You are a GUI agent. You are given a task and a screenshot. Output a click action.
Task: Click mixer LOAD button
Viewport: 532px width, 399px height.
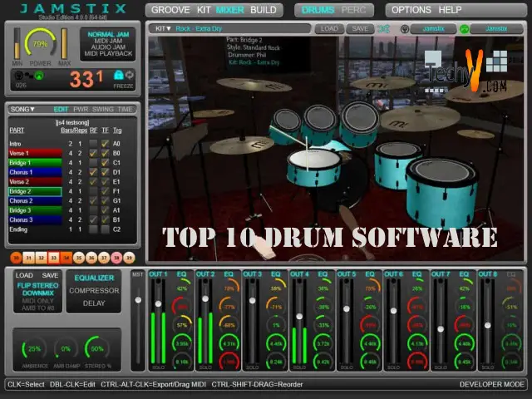[24, 275]
